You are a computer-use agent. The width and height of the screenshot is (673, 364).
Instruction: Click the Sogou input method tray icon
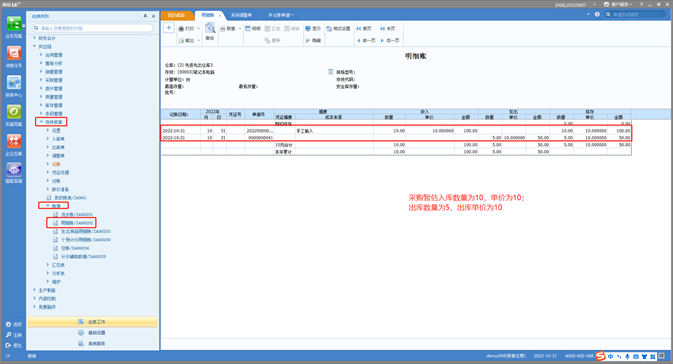600,356
